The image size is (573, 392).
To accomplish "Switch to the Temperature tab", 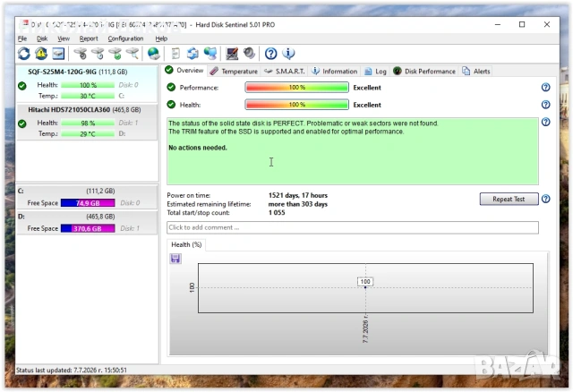I will coord(235,72).
